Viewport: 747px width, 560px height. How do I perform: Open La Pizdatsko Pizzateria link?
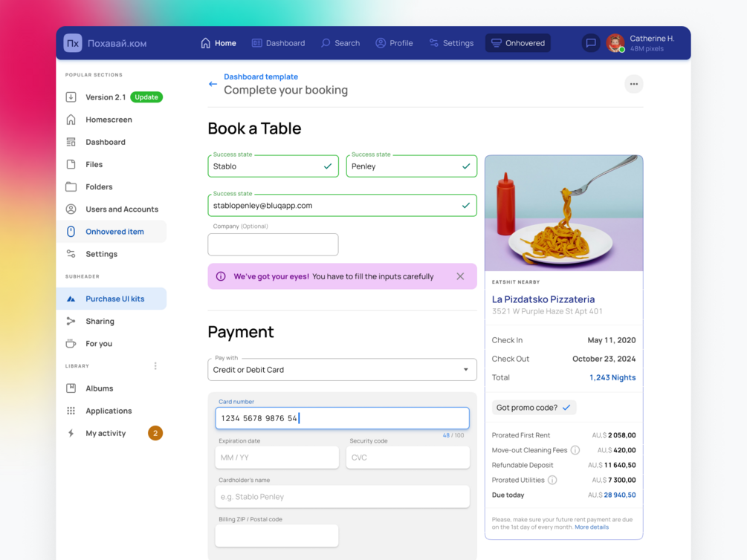click(543, 299)
